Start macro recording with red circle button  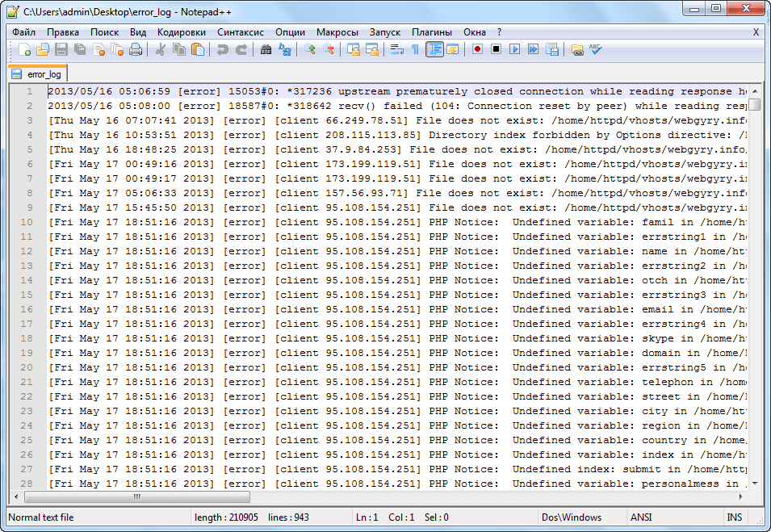coord(477,50)
